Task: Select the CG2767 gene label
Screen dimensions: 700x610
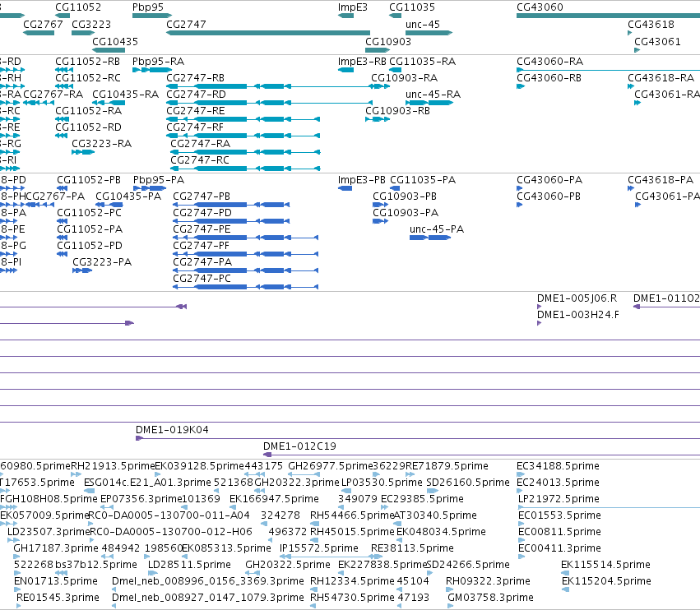Action: tap(43, 24)
